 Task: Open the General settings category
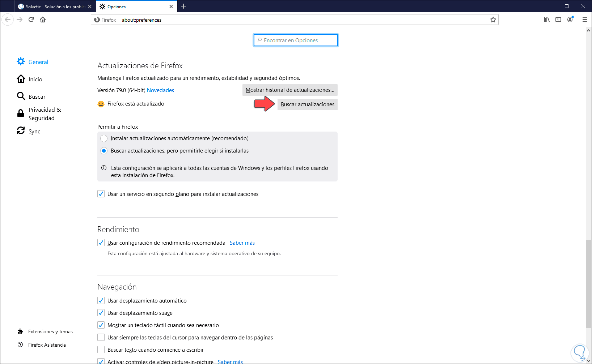click(33, 62)
